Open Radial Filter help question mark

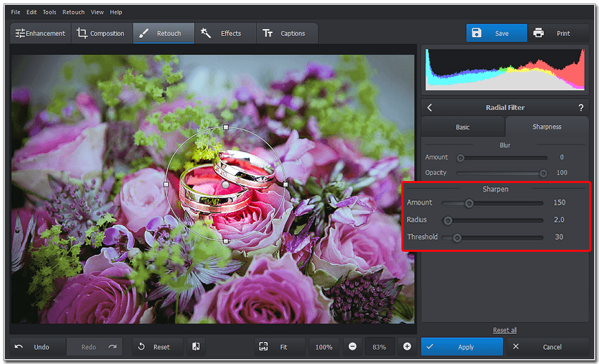[x=580, y=108]
